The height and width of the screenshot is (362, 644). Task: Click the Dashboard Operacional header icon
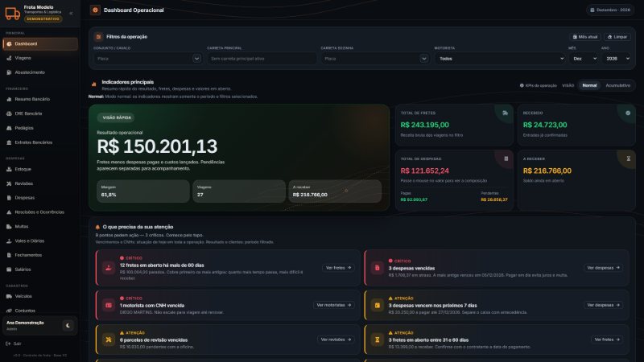(x=95, y=10)
